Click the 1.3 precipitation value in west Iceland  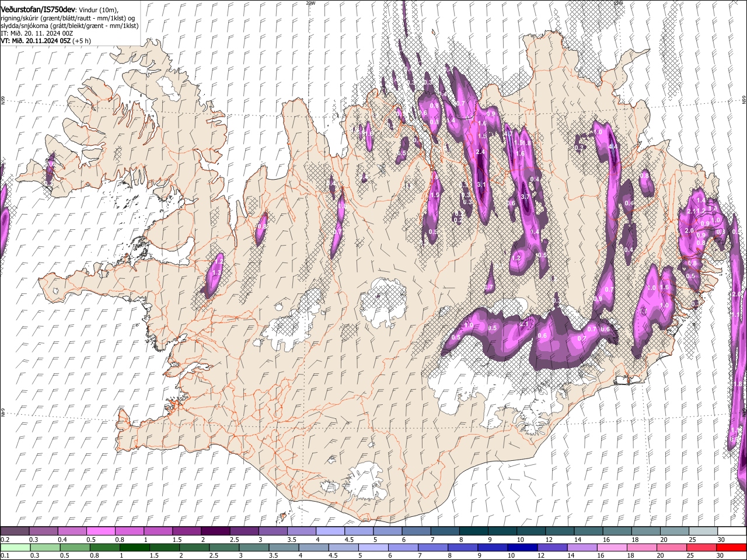point(217,273)
